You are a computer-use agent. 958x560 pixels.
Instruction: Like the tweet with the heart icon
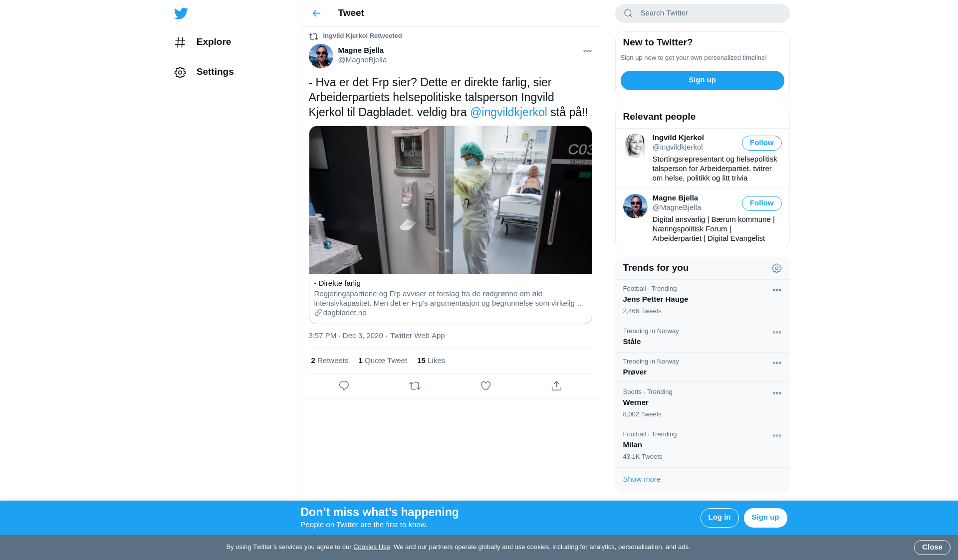[485, 386]
